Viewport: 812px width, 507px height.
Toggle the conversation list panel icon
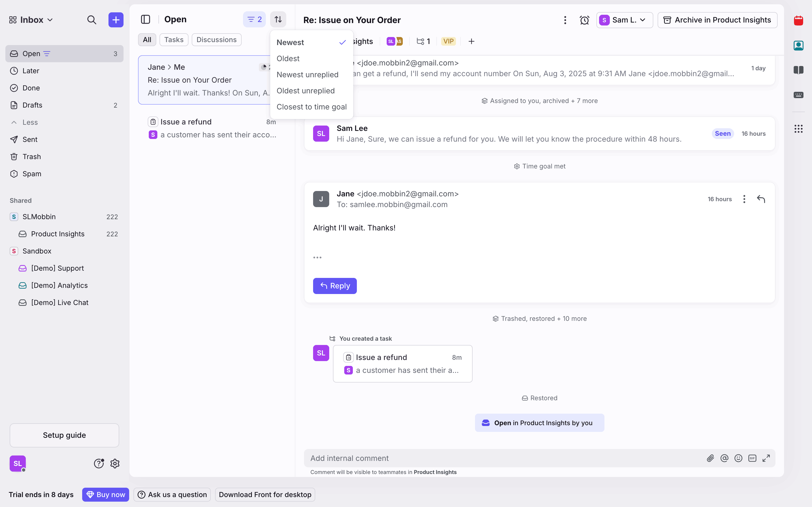(x=145, y=19)
